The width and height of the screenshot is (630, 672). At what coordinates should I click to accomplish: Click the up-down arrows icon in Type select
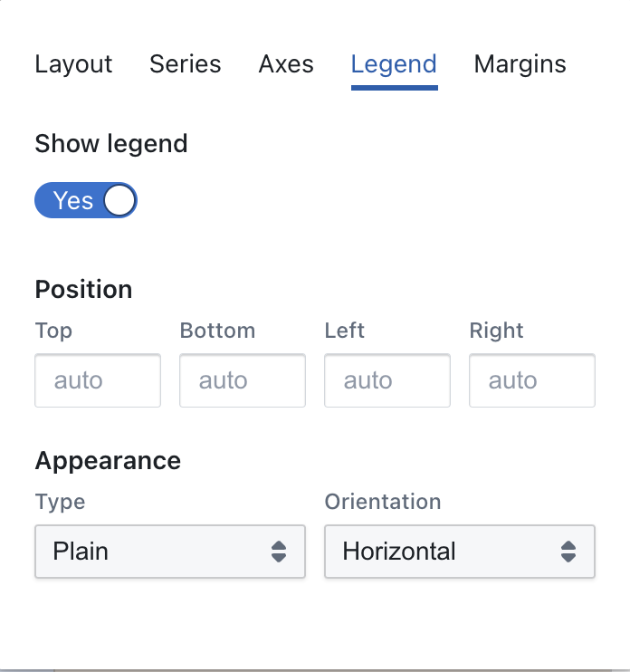pos(279,552)
